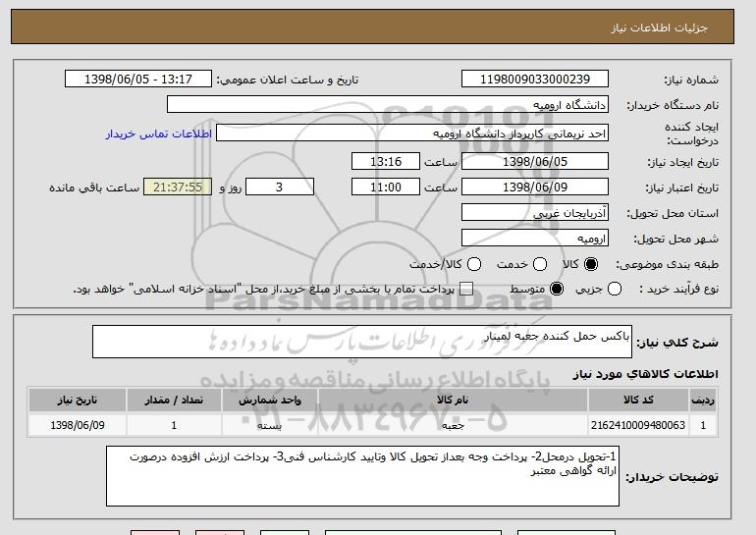Click the شماره نیاز field 1198009033000239
The image size is (756, 535).
535,80
